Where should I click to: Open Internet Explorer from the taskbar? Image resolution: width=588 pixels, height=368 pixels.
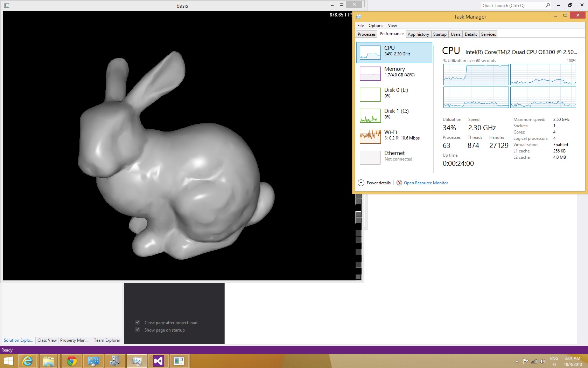27,361
